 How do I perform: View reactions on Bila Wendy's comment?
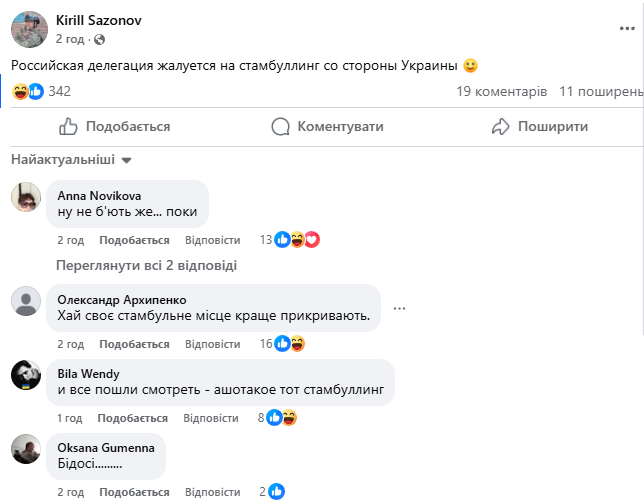[x=281, y=418]
